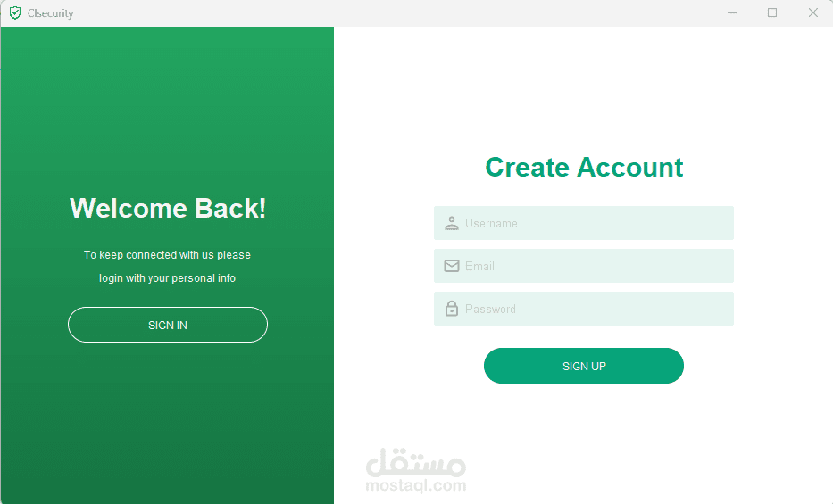Image resolution: width=833 pixels, height=504 pixels.
Task: Focus the Email input field
Action: (x=583, y=266)
